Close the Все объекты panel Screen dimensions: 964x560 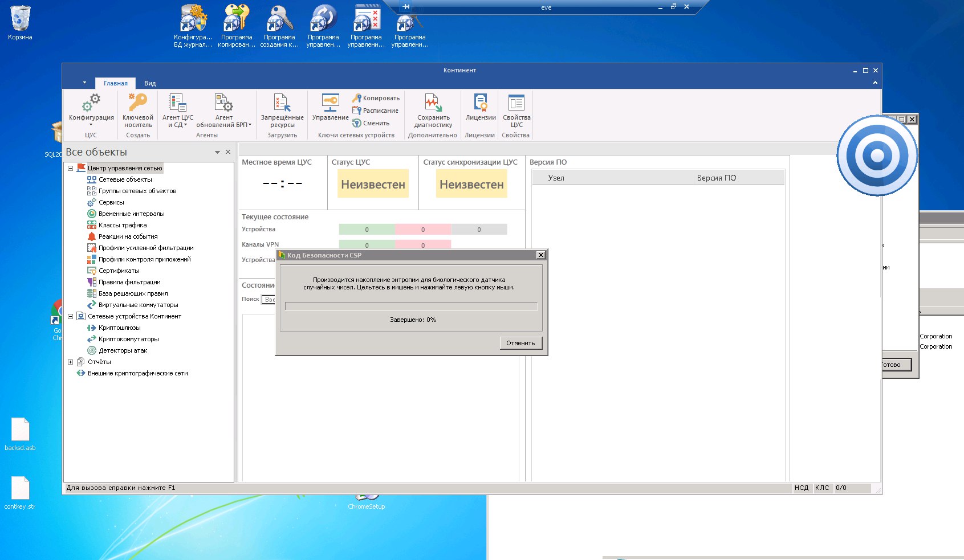click(x=228, y=152)
